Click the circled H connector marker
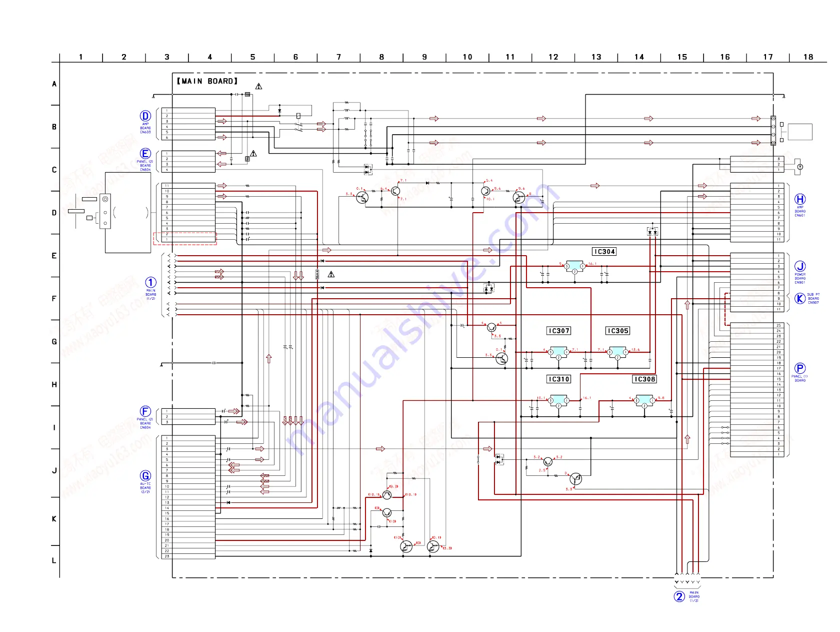The height and width of the screenshot is (632, 840). pos(800,199)
